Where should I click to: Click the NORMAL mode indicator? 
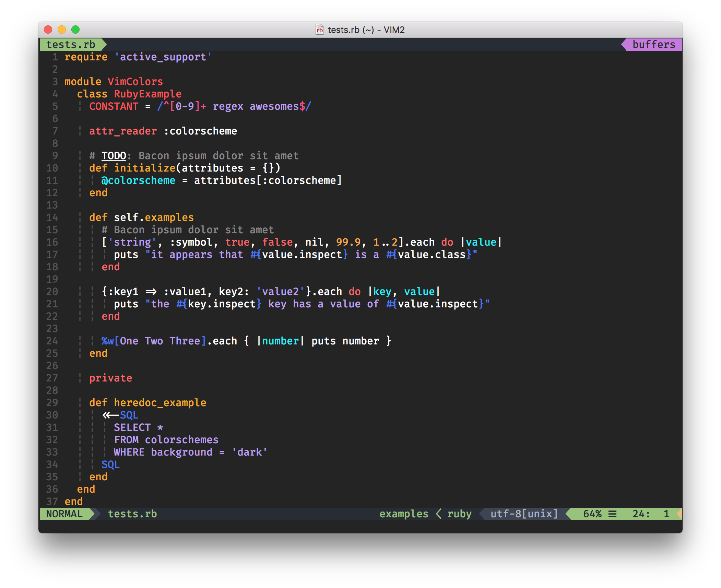click(x=64, y=514)
